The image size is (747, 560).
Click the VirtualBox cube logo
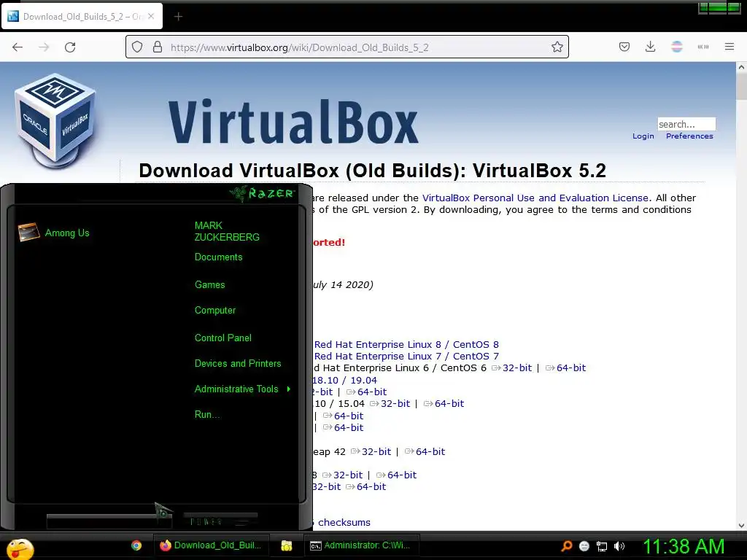pos(55,121)
